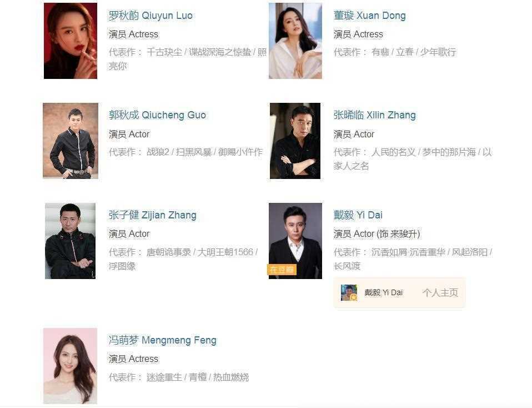532x408 pixels.
Task: Open Xilin Zhang's name link
Action: [x=375, y=115]
